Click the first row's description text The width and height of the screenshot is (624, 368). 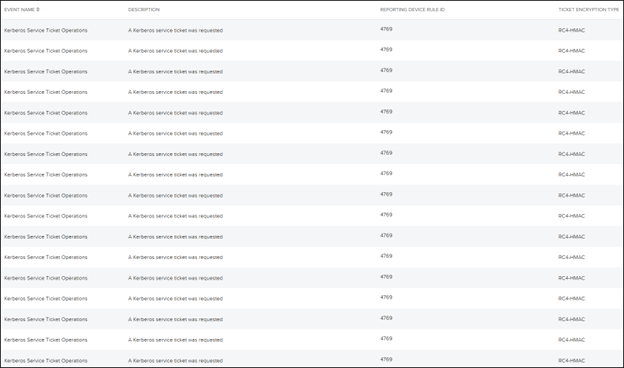[x=176, y=30]
